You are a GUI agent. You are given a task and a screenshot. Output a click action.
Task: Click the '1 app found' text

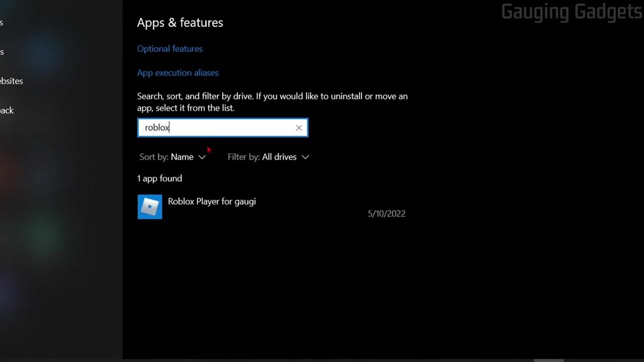tap(159, 178)
